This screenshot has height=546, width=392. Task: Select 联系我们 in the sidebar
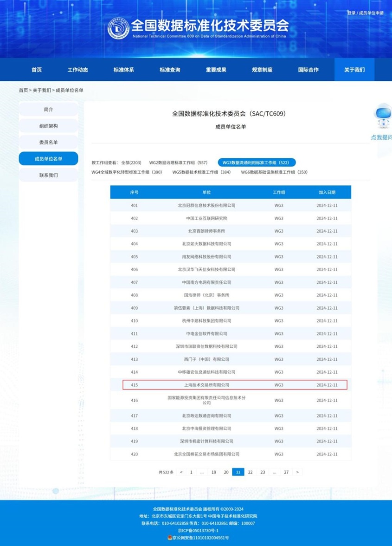(48, 175)
